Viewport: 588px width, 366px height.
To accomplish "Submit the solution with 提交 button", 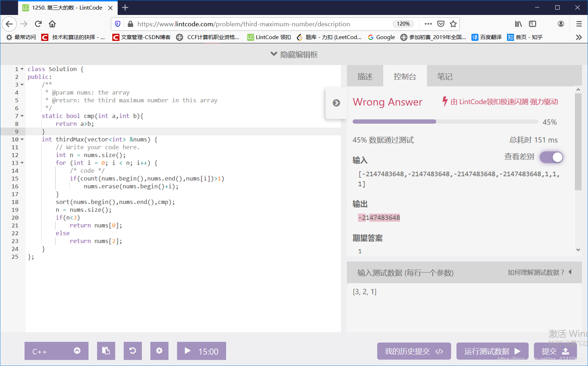I will [555, 351].
